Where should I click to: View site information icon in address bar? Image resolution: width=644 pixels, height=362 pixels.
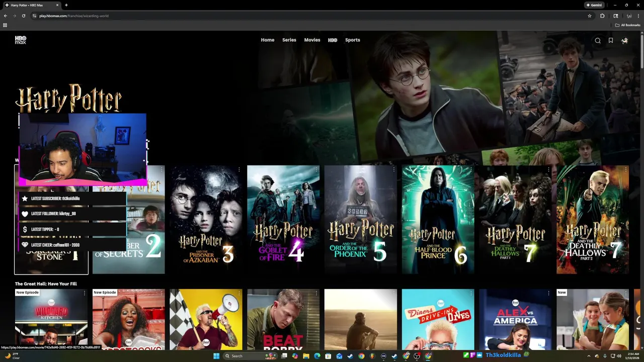[x=34, y=16]
